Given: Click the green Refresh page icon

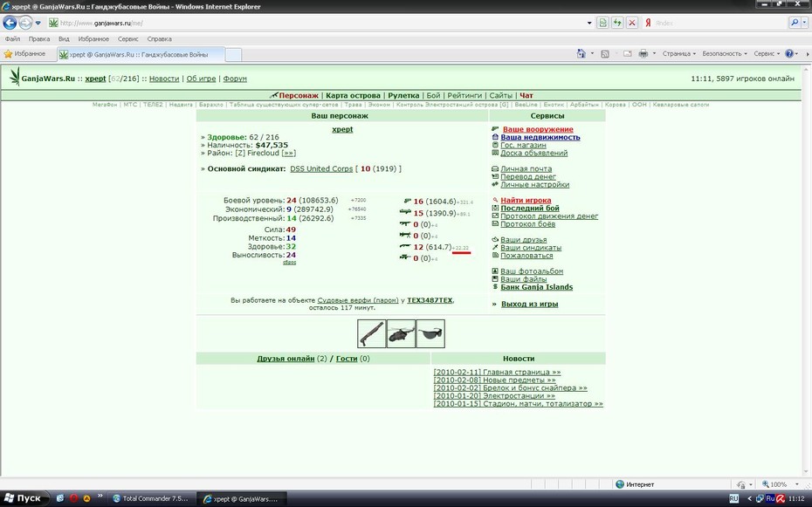Looking at the screenshot, I should click(617, 23).
